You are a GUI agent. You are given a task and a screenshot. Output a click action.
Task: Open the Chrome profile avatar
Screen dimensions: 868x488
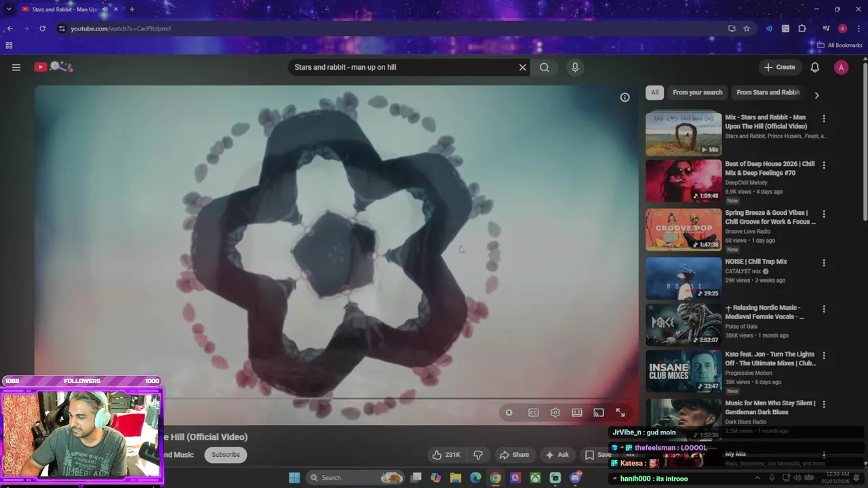coord(842,28)
